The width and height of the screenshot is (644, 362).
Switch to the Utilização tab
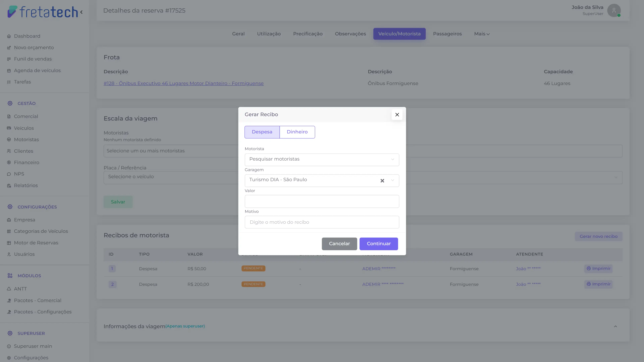click(269, 34)
